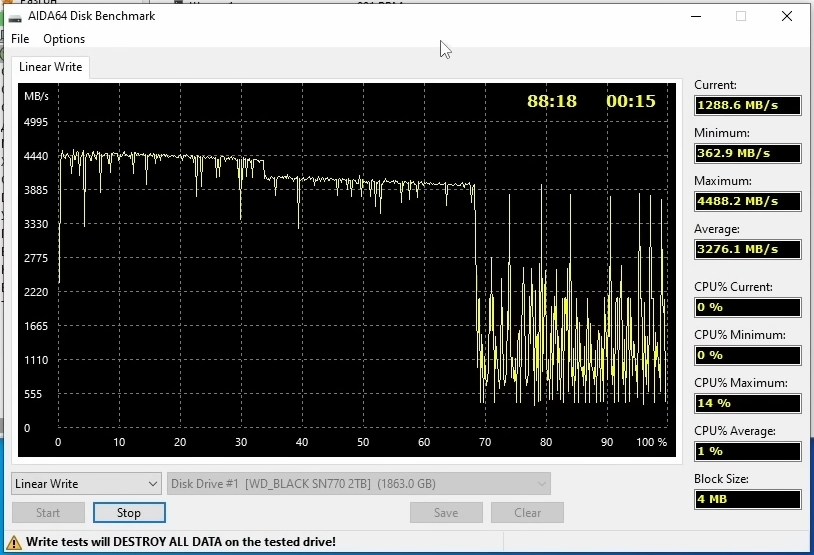Click the 100 % x-axis label
Viewport: 814px width, 555px height.
tap(652, 442)
